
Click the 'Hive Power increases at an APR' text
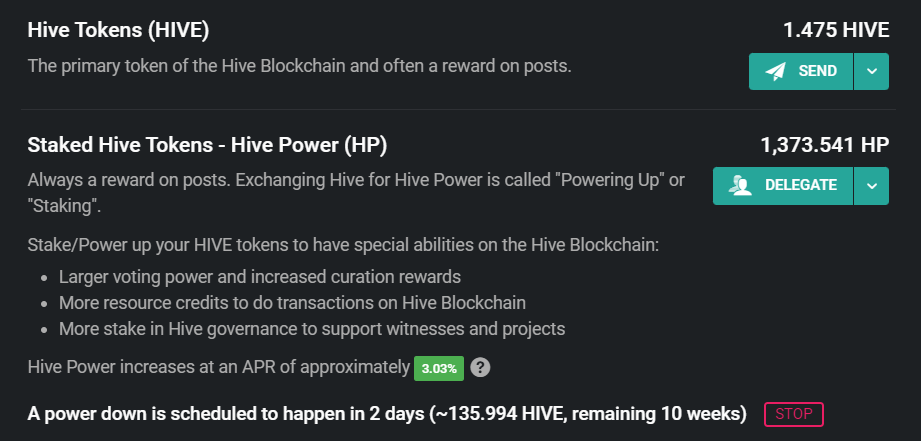pyautogui.click(x=219, y=368)
